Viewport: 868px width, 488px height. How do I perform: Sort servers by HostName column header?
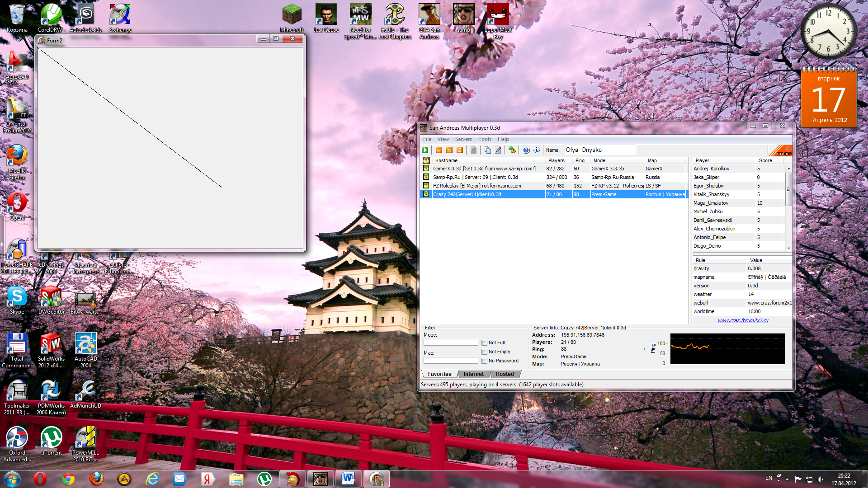click(489, 160)
